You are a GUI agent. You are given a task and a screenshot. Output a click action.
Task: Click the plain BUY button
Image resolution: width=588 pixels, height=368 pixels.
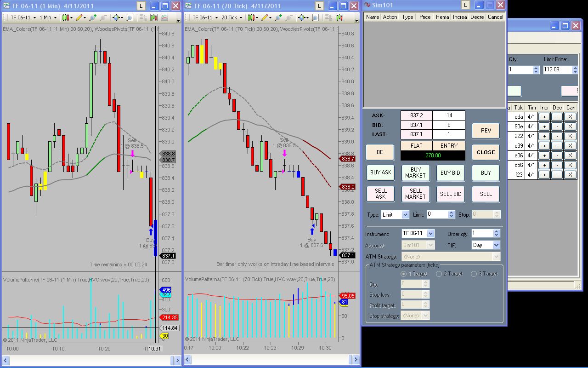click(x=486, y=173)
